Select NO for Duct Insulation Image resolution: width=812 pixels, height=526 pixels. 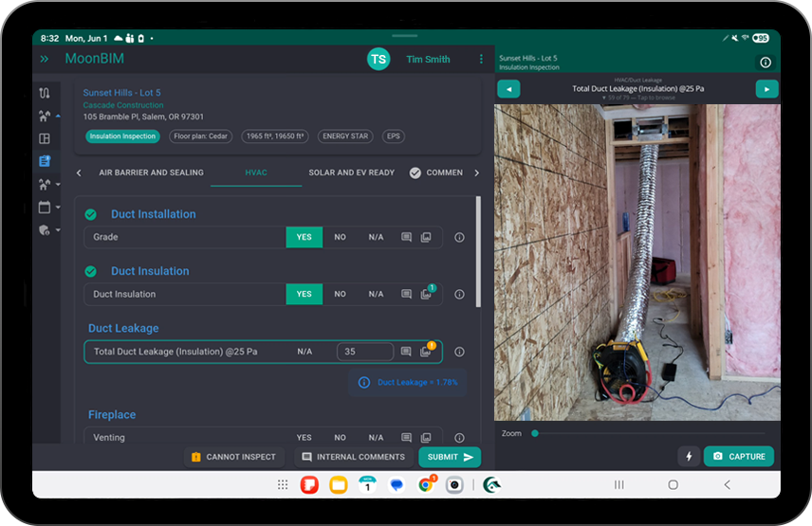[x=340, y=294]
